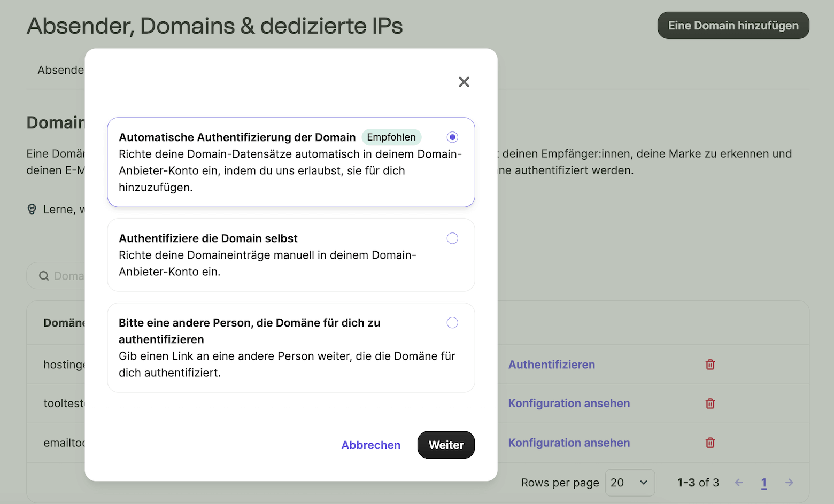
Task: Click the tip lightbulb icon next to Lerne
Action: point(32,209)
